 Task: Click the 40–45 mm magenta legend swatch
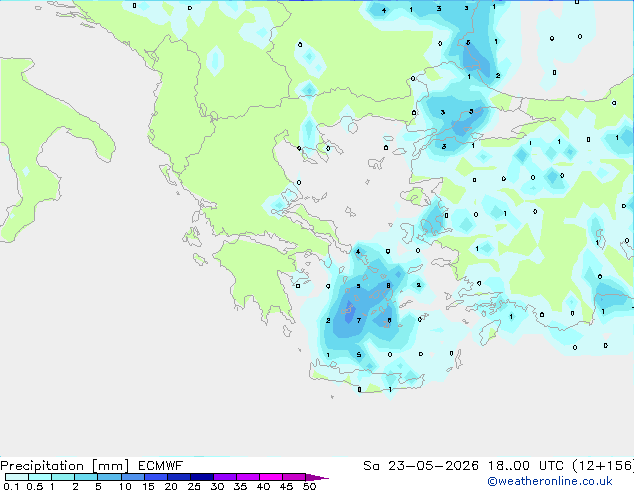pyautogui.click(x=271, y=477)
